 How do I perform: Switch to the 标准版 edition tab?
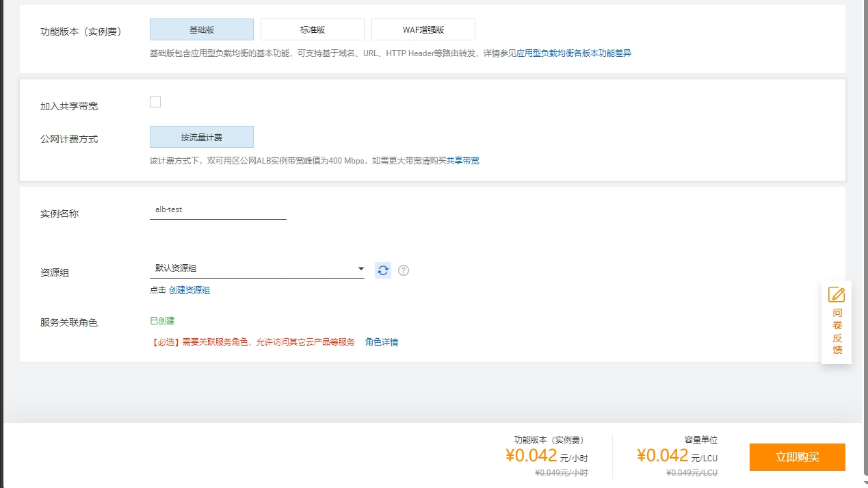tap(312, 29)
